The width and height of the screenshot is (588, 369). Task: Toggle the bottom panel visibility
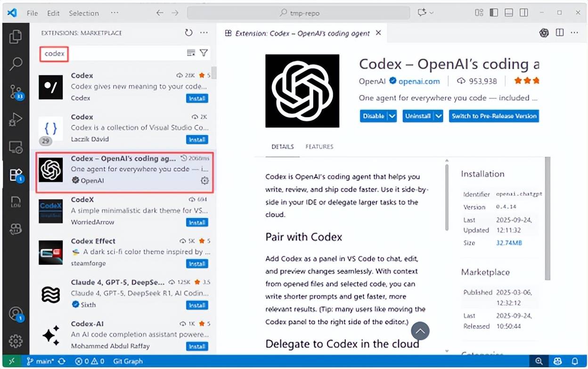coord(508,13)
